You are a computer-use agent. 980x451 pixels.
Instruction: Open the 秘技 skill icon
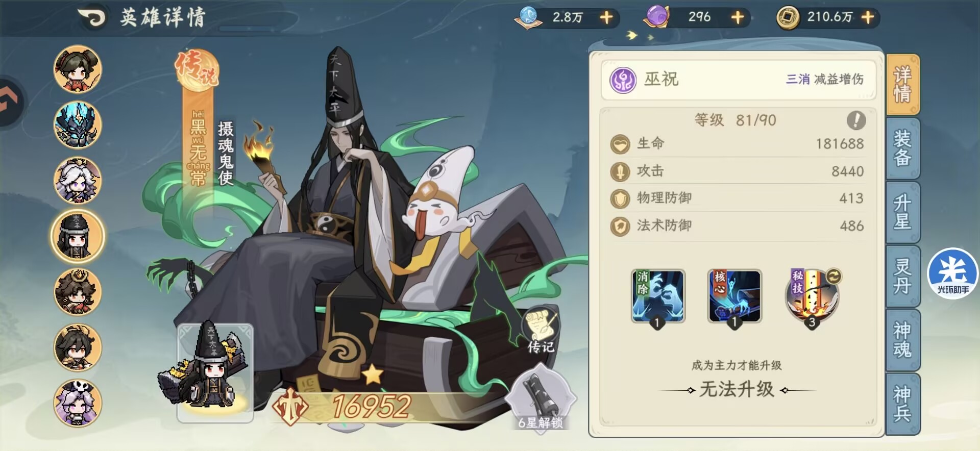coord(812,297)
